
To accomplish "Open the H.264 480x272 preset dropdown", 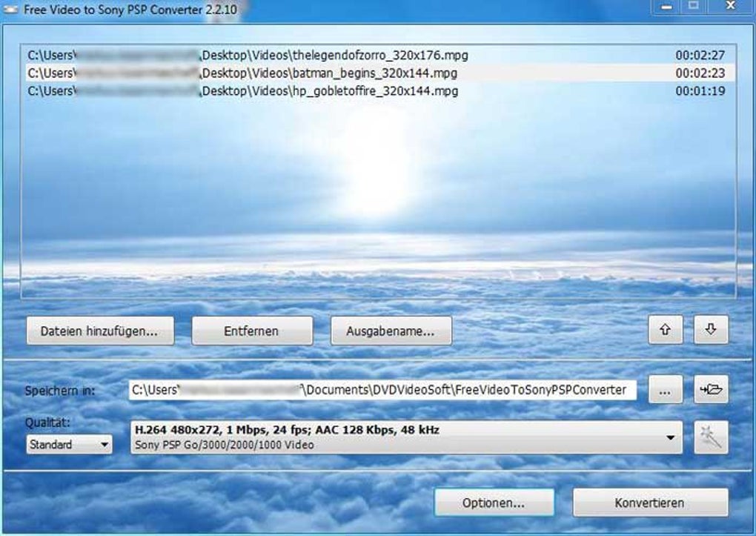I will coord(406,437).
